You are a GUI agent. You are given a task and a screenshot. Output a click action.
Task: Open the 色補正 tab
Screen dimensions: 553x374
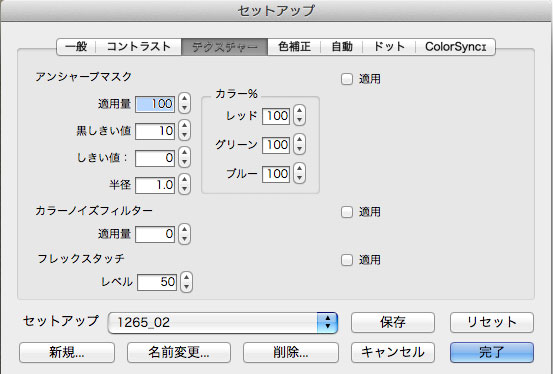click(294, 47)
